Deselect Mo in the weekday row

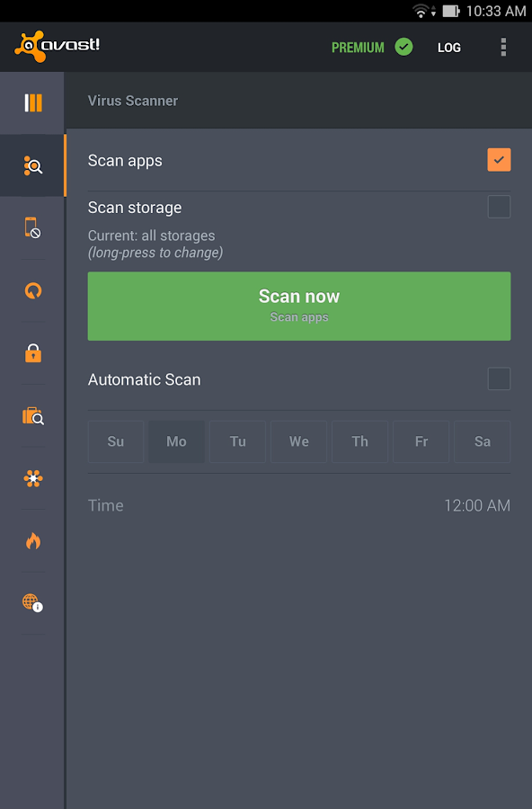click(176, 441)
